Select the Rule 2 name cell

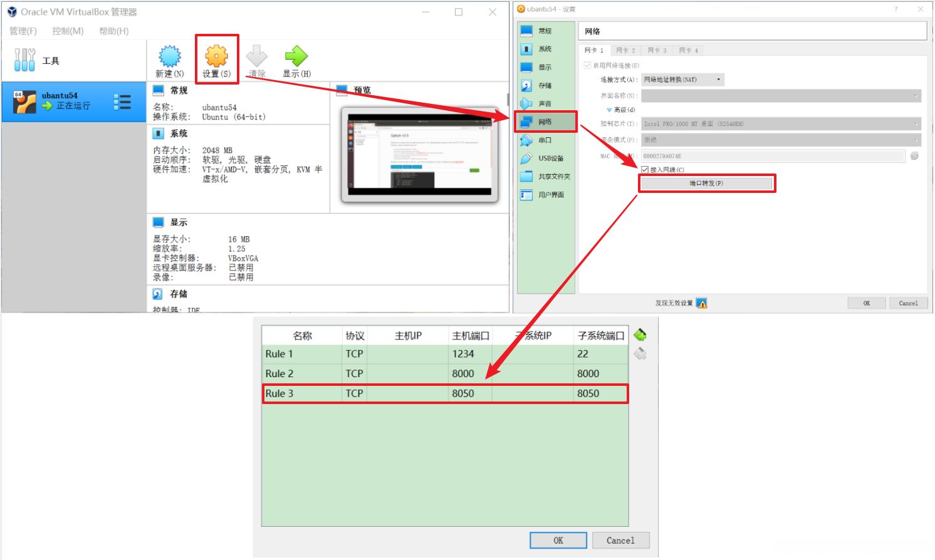302,373
